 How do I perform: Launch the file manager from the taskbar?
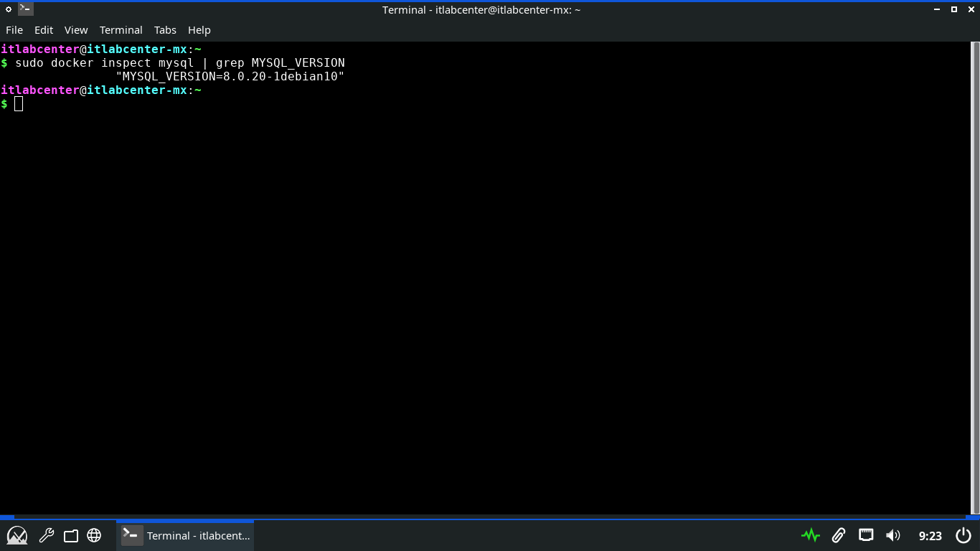70,535
